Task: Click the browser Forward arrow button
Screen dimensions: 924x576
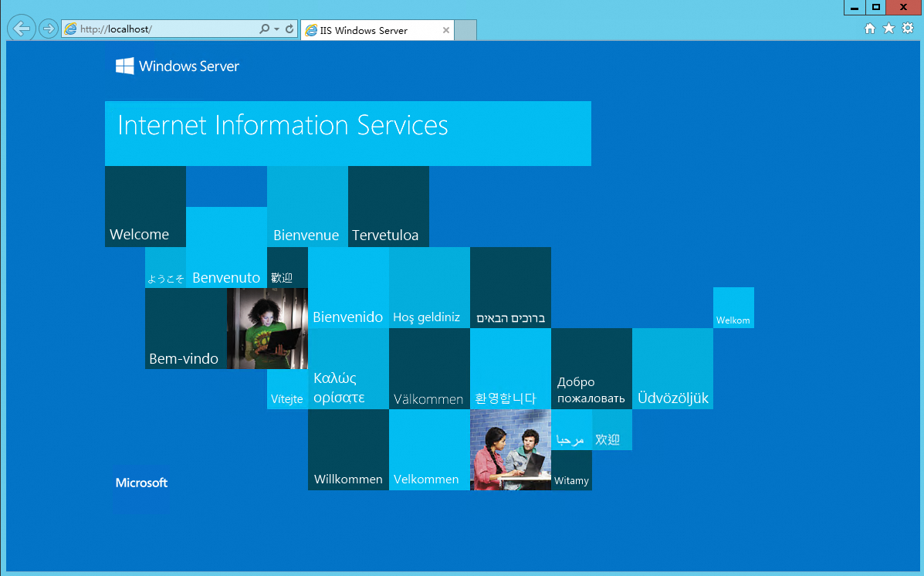Action: coord(49,29)
